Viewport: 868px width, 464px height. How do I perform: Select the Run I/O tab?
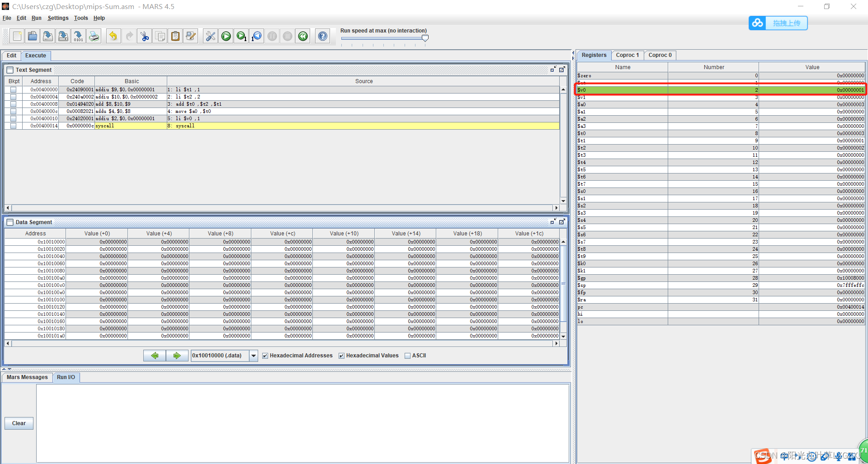pyautogui.click(x=66, y=377)
